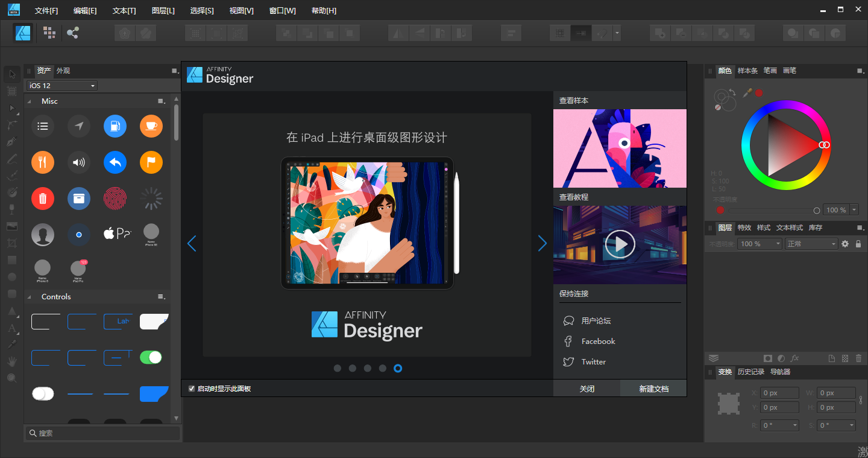Open the 用户论坛 user forum link
This screenshot has width=868, height=458.
pos(596,321)
